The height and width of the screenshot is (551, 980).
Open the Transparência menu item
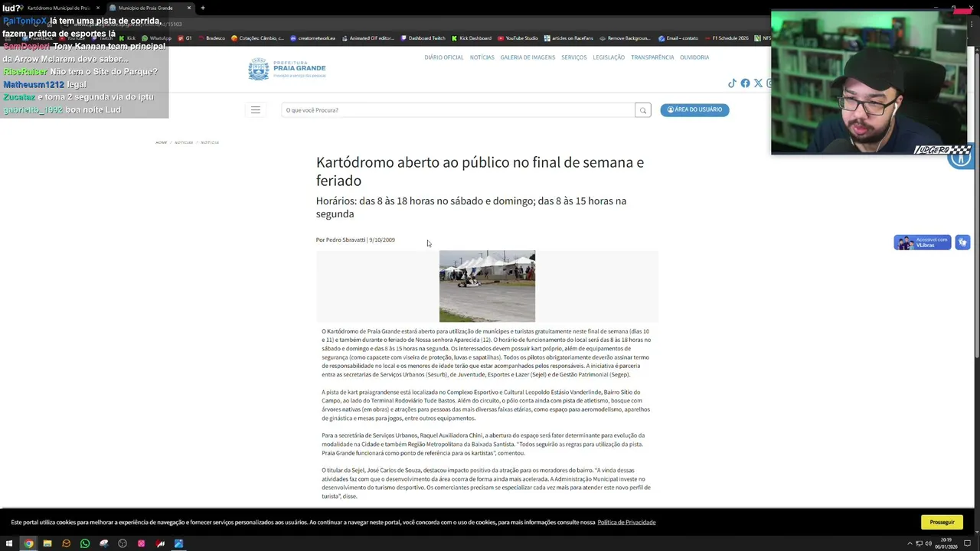click(652, 57)
